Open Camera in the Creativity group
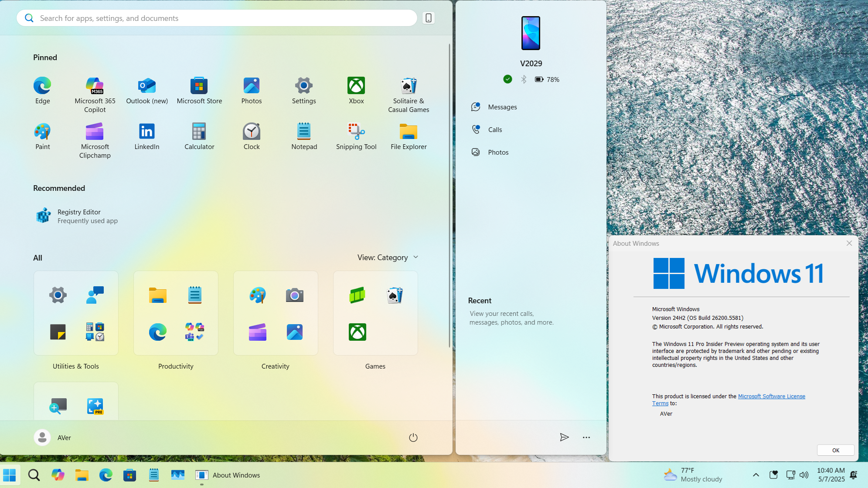 295,295
